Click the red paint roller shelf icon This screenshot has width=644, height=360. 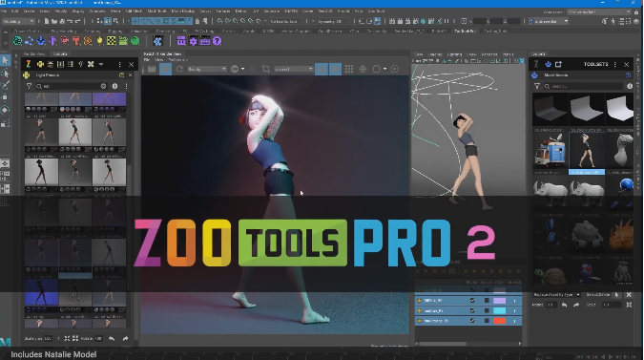pos(76,41)
